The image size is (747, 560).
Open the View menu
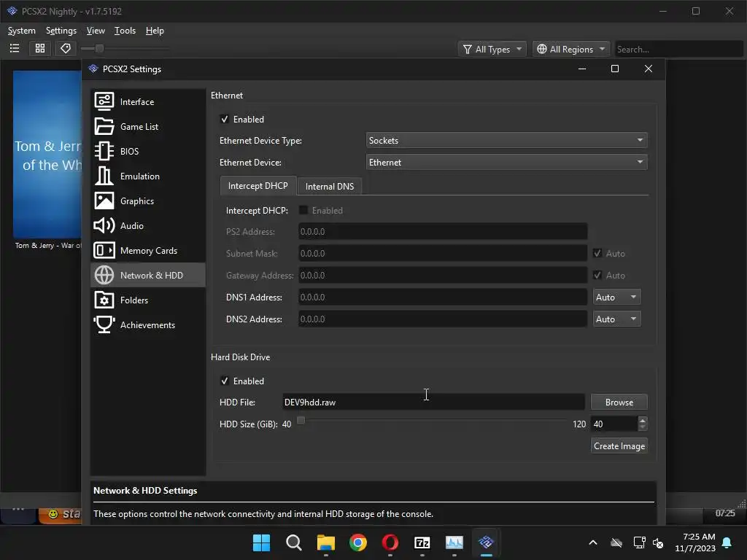96,31
